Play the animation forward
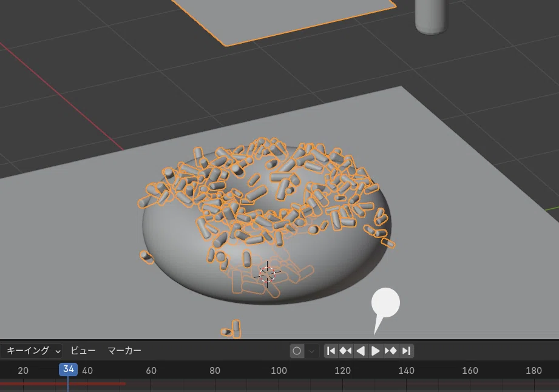Image resolution: width=559 pixels, height=392 pixels. point(376,351)
